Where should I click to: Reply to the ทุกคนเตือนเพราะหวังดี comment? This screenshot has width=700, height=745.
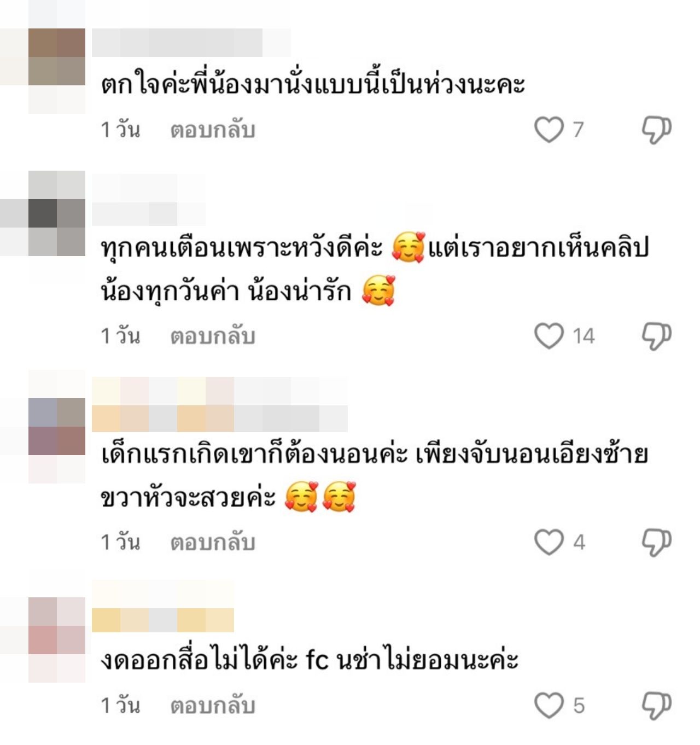[x=213, y=336]
